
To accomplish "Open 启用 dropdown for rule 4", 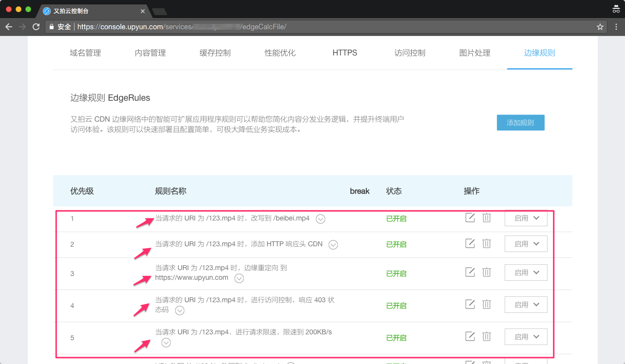I will 526,305.
